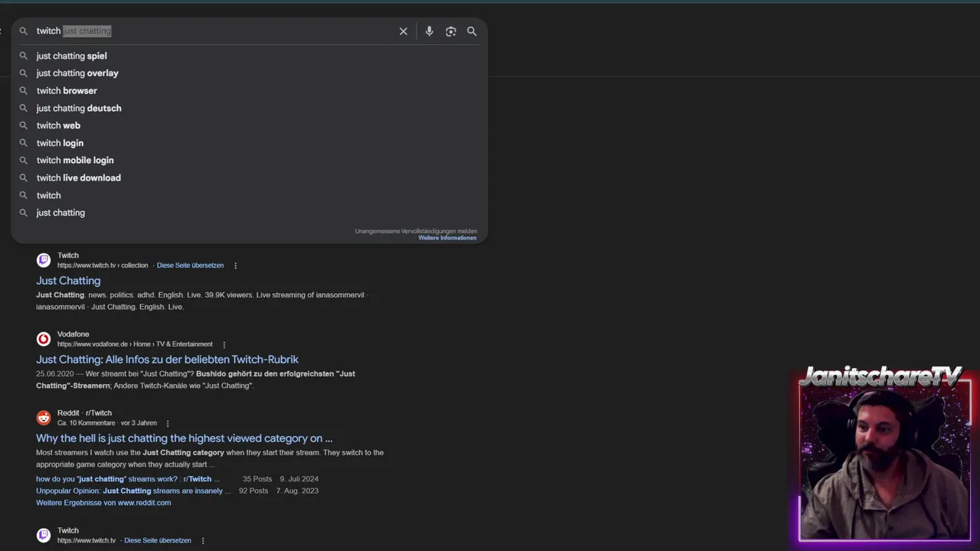Open image search with the camera lens icon
This screenshot has height=551, width=980.
(451, 31)
